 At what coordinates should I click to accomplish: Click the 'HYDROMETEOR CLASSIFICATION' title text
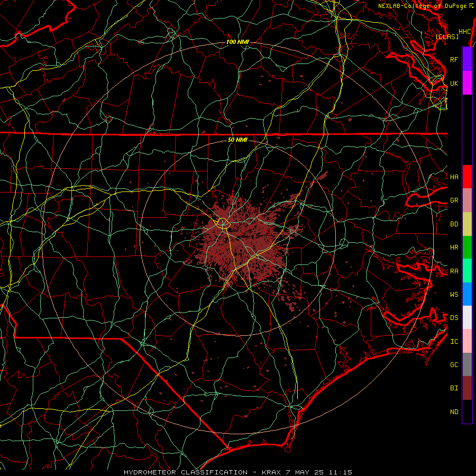pos(186,472)
